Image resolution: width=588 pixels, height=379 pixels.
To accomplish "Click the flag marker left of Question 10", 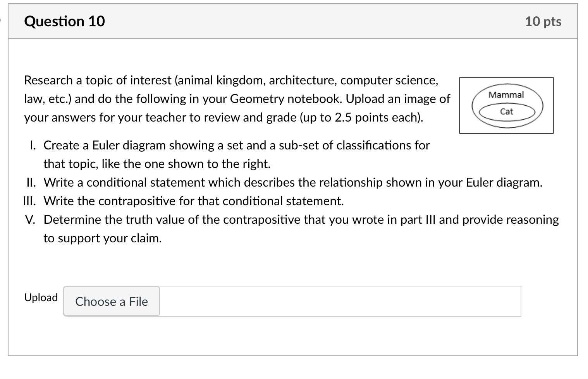I will [x=1, y=20].
